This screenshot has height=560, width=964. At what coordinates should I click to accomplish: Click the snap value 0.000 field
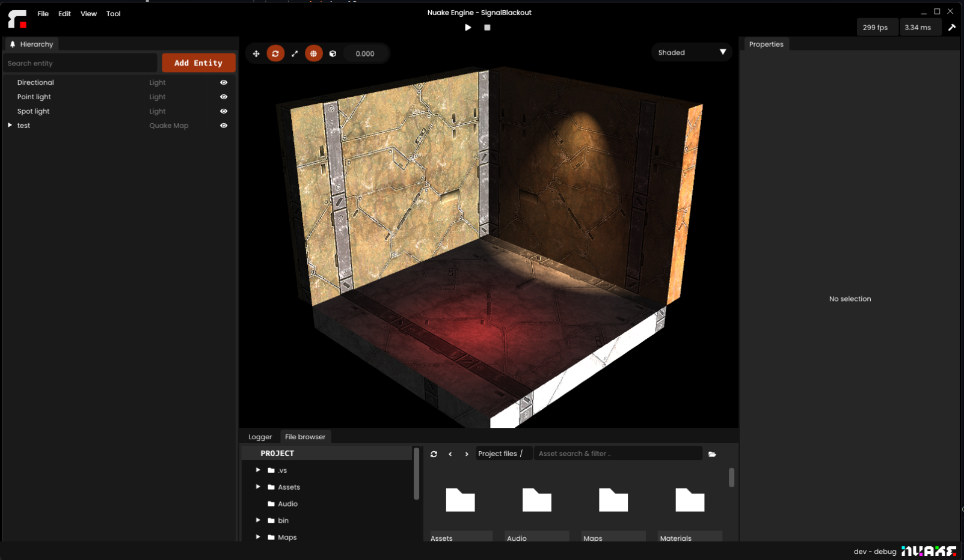click(x=365, y=53)
